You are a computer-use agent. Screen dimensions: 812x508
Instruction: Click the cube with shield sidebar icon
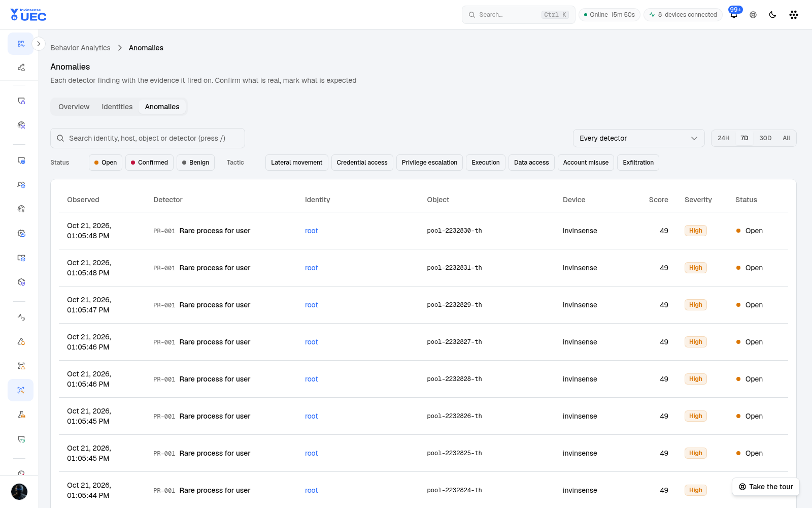(21, 282)
